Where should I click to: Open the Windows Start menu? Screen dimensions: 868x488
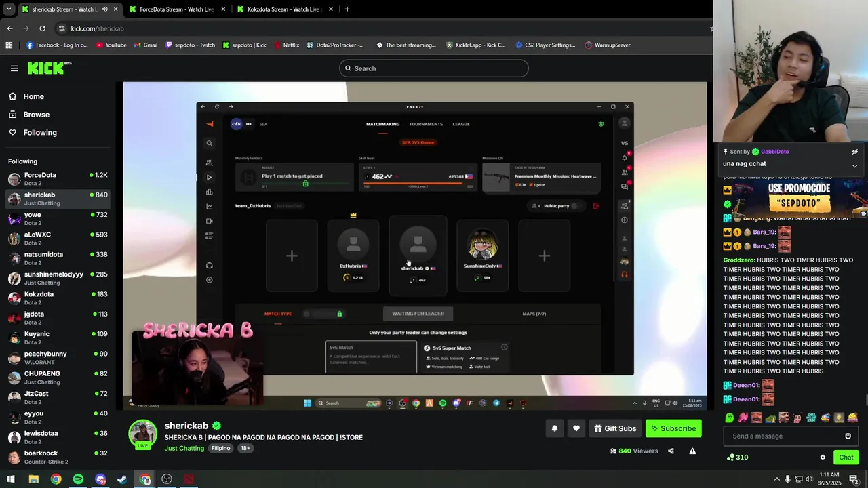(11, 479)
